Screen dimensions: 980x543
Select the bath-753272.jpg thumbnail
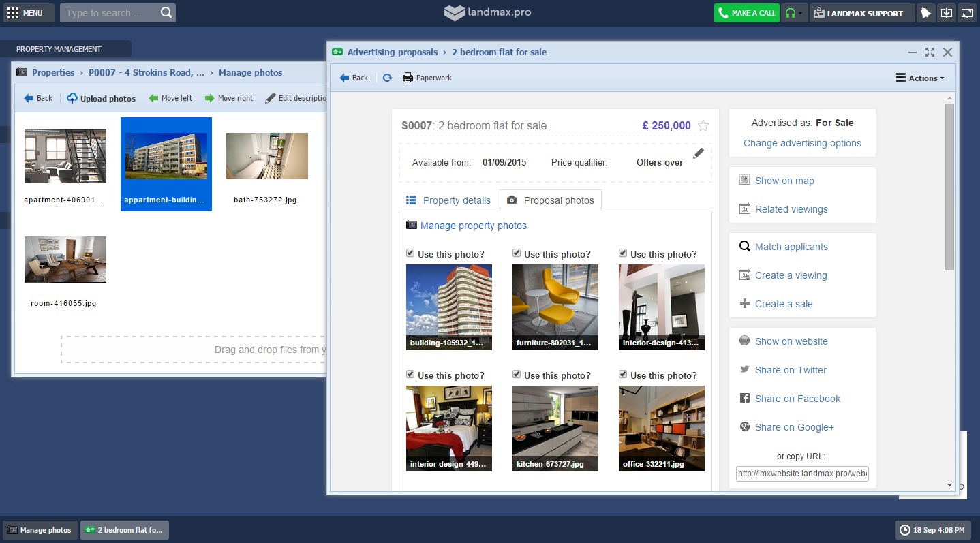point(266,156)
